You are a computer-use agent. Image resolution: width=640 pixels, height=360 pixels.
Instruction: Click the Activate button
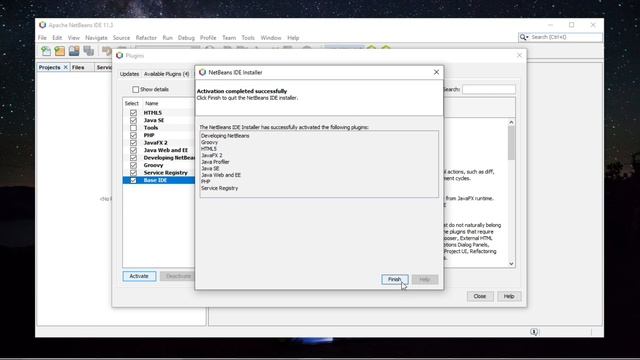[x=139, y=276]
